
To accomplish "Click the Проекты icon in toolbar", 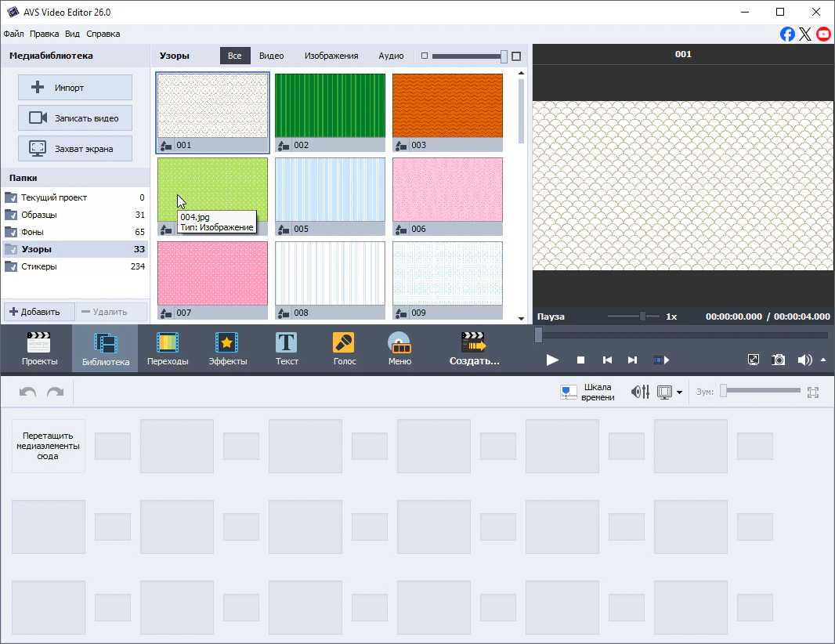I will 39,349.
